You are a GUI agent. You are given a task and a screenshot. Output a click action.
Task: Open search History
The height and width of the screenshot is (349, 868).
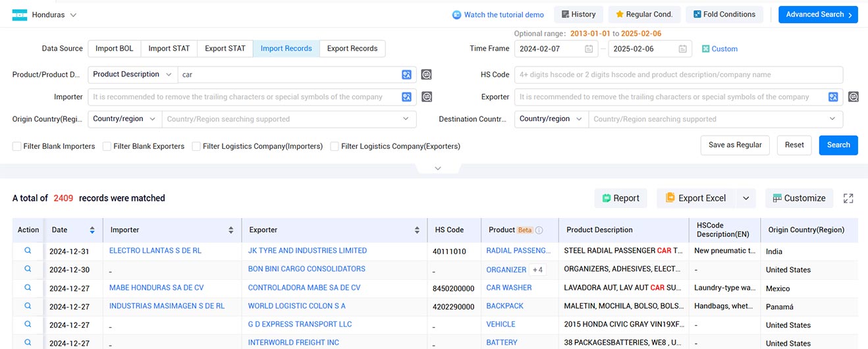pos(579,14)
